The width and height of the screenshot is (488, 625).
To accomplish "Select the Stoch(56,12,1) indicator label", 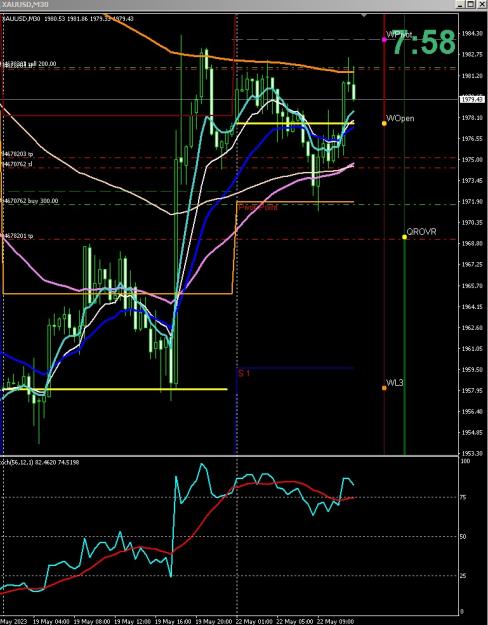I will [41, 462].
